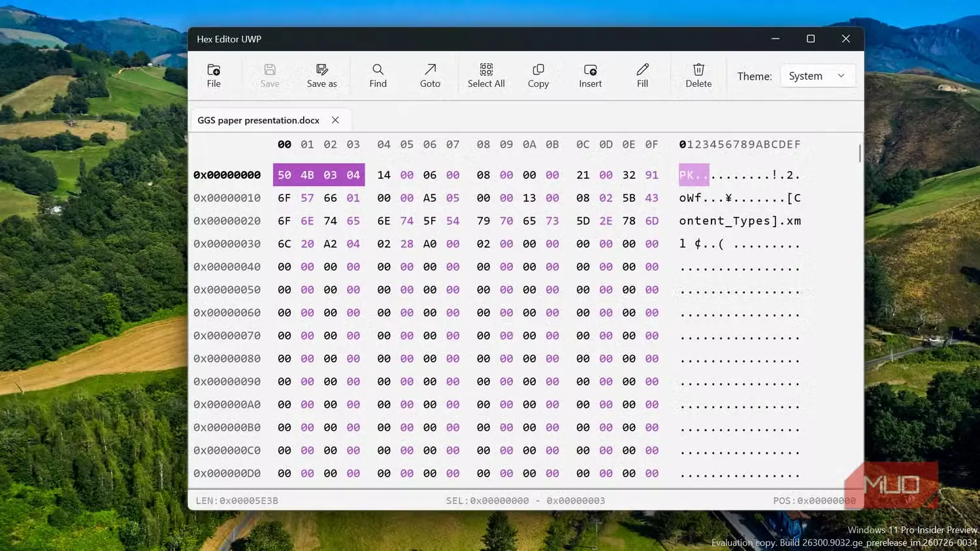The image size is (980, 551).
Task: Close the GGS paper presentation.docx tab
Action: coord(335,120)
